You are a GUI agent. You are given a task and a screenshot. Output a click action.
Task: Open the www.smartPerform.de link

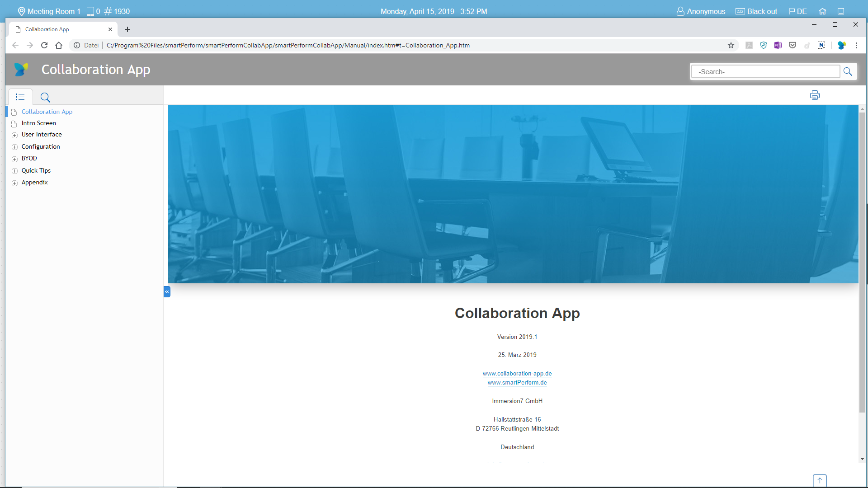[517, 383]
